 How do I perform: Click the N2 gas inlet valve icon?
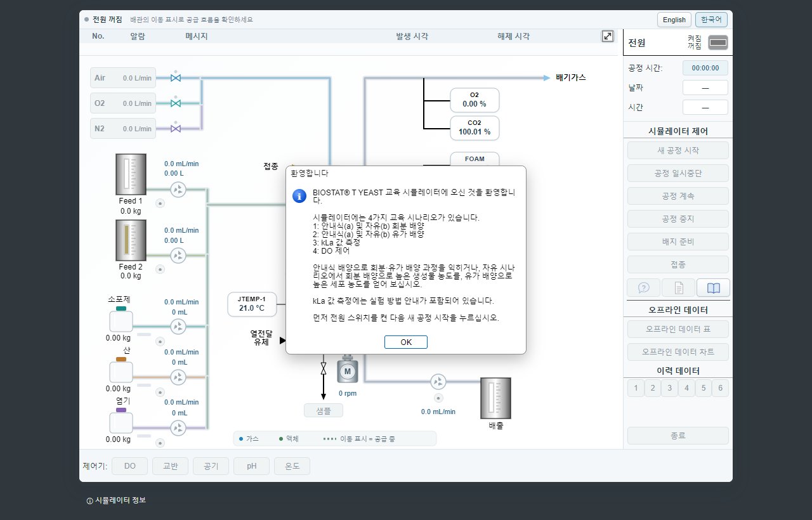pyautogui.click(x=176, y=129)
